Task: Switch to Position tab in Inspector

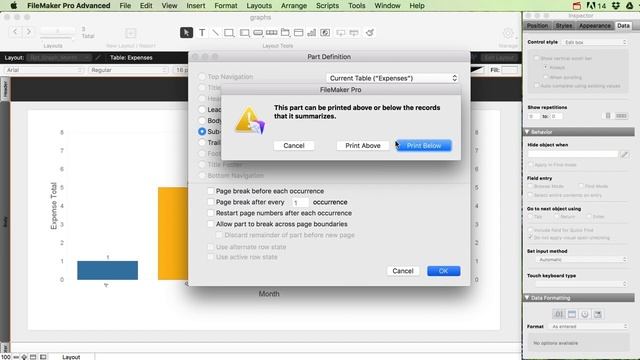Action: 537,26
